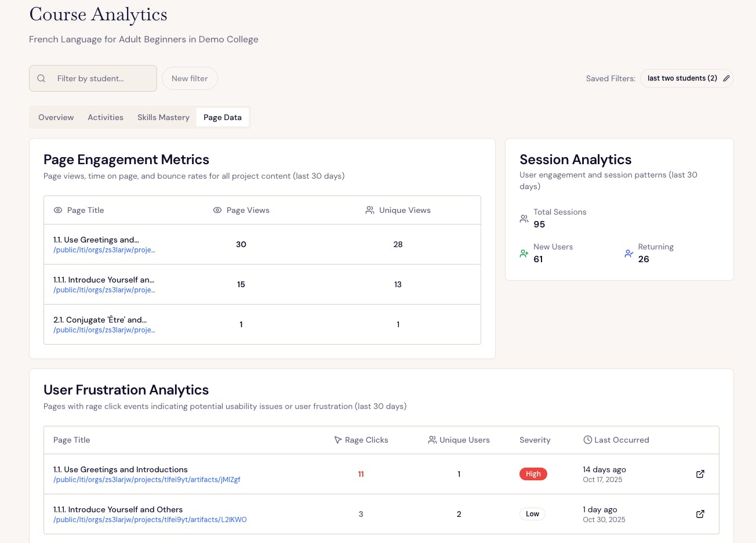The height and width of the screenshot is (543, 756).
Task: Select the Skills Mastery tab
Action: pos(163,117)
